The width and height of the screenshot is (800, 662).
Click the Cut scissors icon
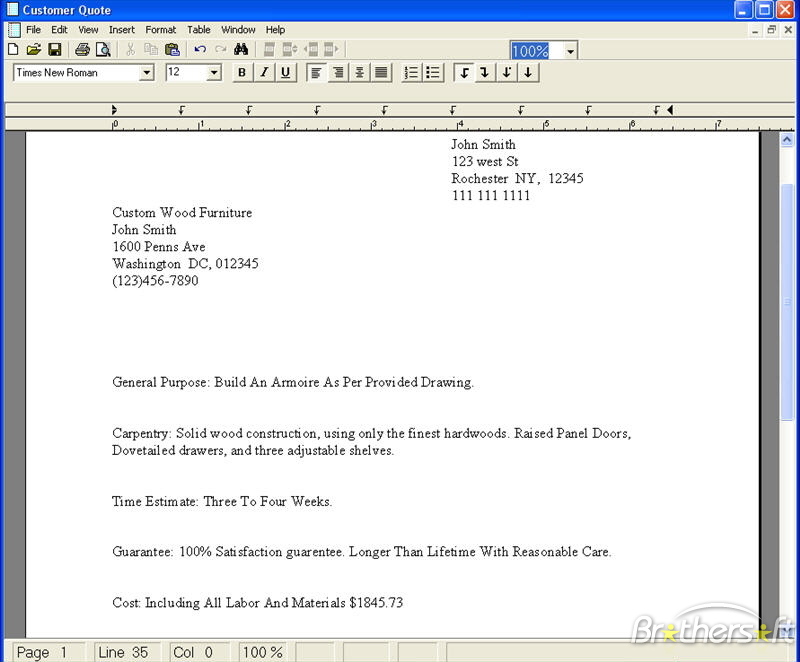coord(131,49)
